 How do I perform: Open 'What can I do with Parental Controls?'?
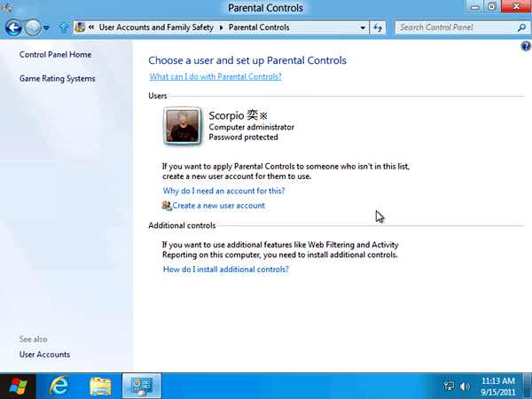tap(215, 76)
